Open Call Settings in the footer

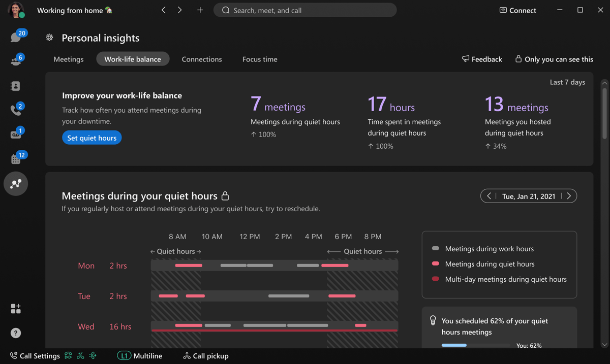coord(35,356)
